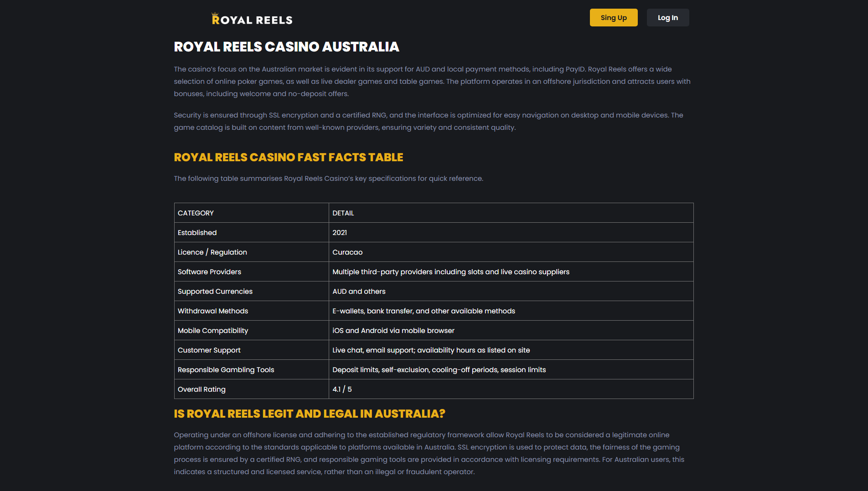Select the 'ROYAL REELS CASINO FAST FACTS TABLE' heading
The height and width of the screenshot is (491, 868).
(288, 157)
